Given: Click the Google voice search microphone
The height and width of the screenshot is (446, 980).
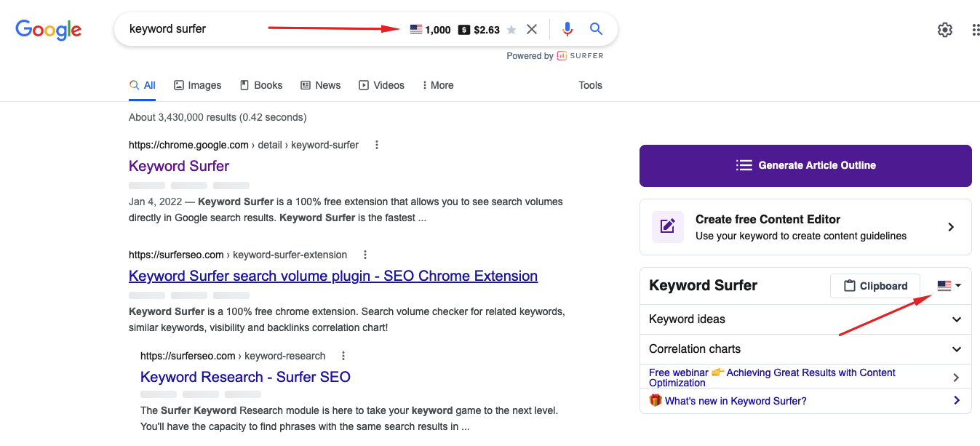Looking at the screenshot, I should coord(567,29).
